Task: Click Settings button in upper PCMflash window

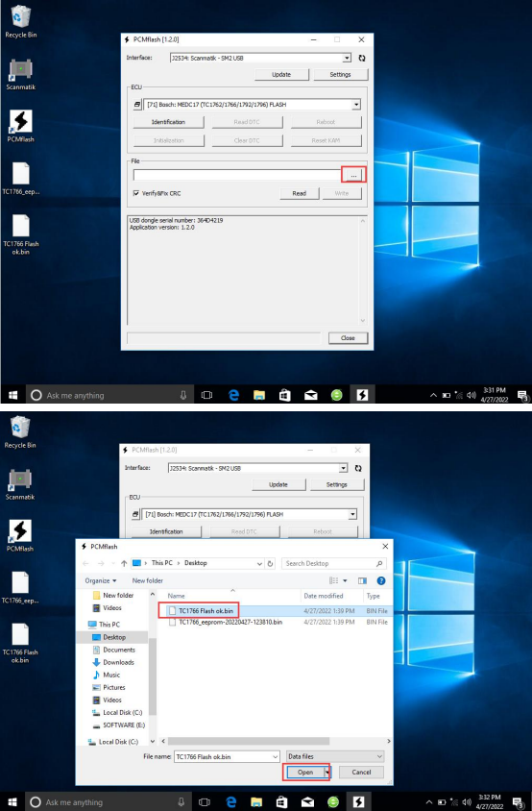Action: 340,75
